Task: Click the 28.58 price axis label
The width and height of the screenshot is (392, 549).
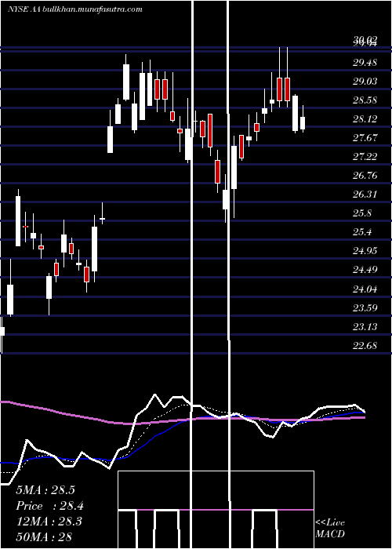Action: click(x=365, y=100)
